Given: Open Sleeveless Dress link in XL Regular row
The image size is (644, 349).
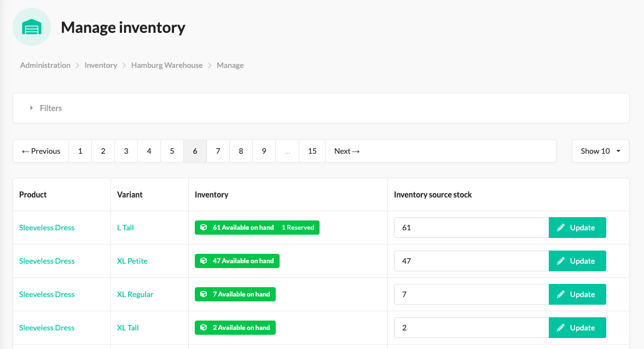Looking at the screenshot, I should pyautogui.click(x=47, y=294).
